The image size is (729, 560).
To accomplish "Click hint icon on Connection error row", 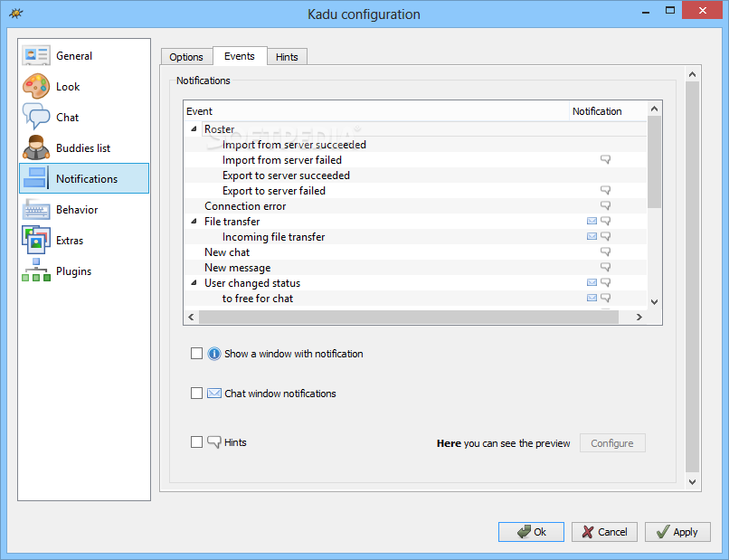I will (x=605, y=205).
